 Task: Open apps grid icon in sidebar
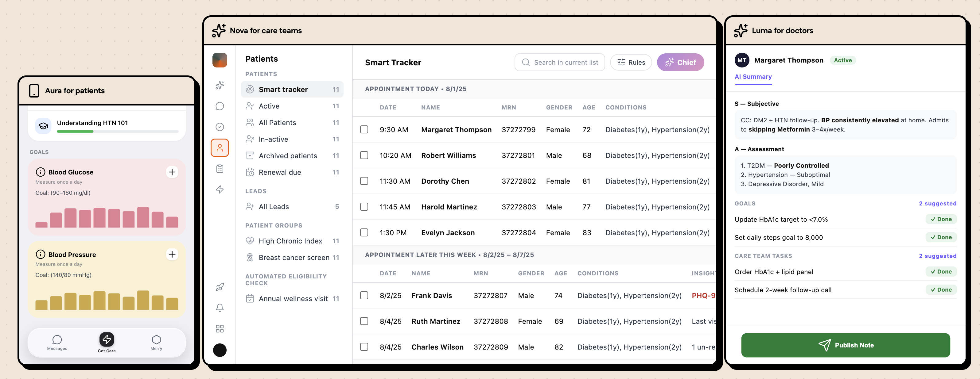pos(220,329)
